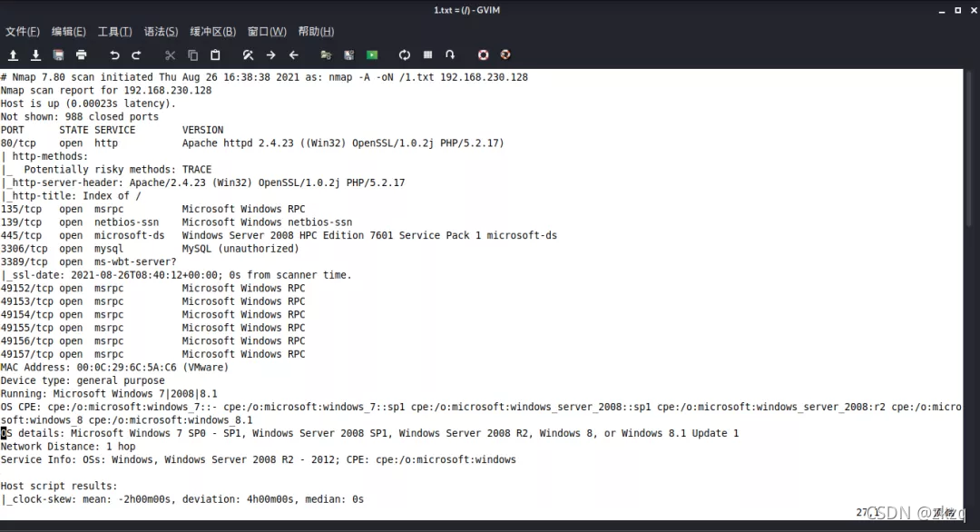Maximize the GVIM window
The image size is (980, 532).
pyautogui.click(x=957, y=11)
